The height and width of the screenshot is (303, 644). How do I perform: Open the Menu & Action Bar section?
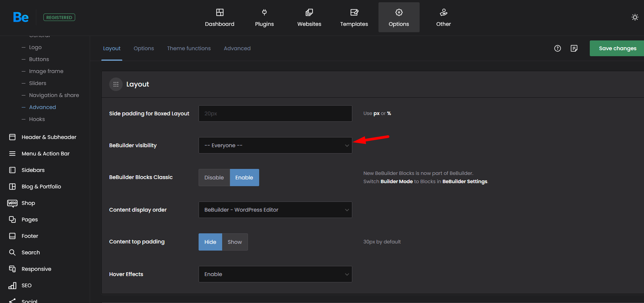[46, 154]
